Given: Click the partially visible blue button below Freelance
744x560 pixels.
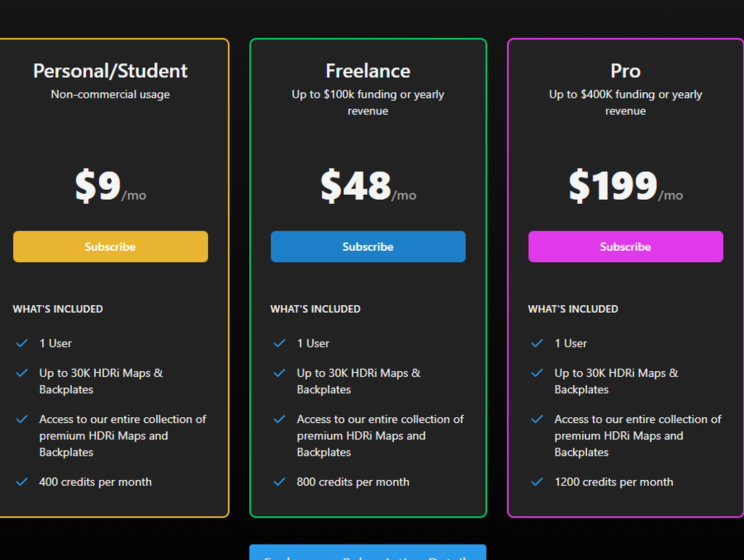Looking at the screenshot, I should 368,553.
